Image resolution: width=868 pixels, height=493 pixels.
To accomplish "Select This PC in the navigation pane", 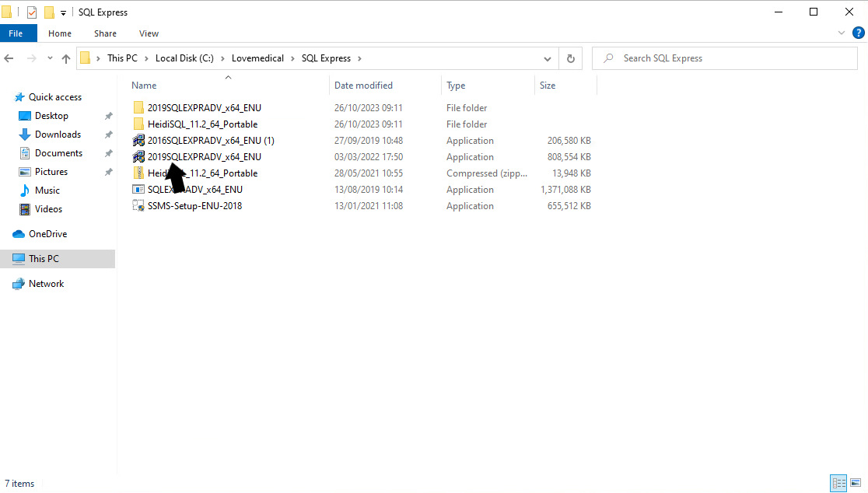I will pos(58,258).
